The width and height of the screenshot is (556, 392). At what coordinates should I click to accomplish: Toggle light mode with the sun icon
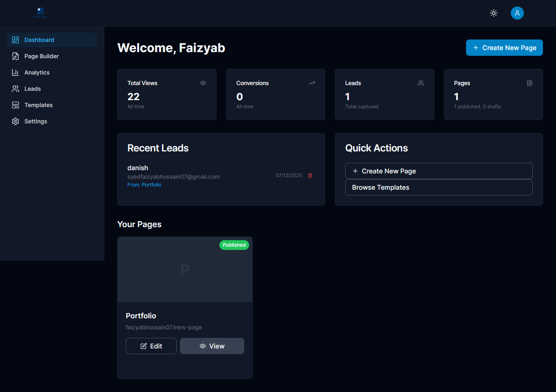point(493,13)
